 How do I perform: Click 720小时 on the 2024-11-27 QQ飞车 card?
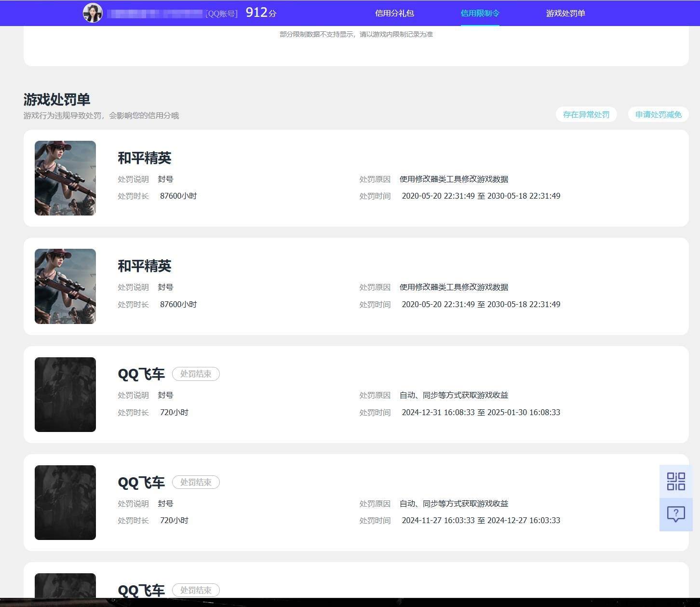click(174, 520)
